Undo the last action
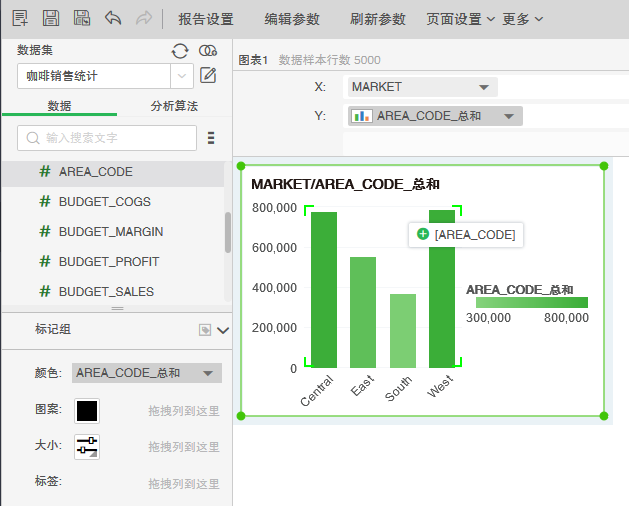 tap(113, 18)
